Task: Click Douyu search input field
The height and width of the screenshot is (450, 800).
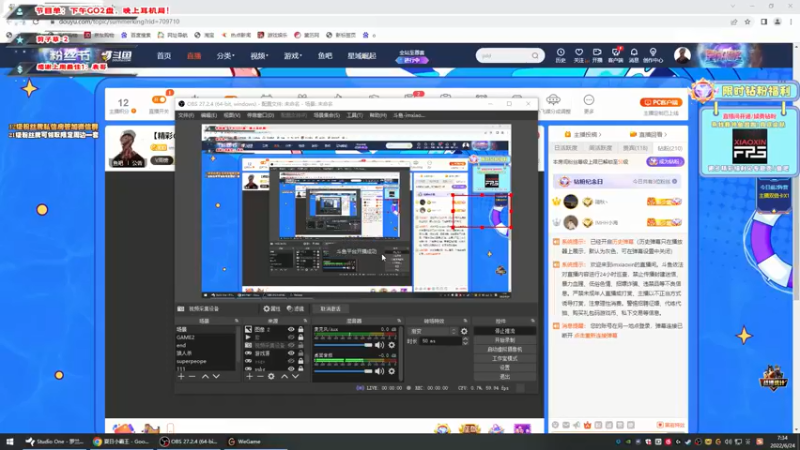Action: pos(504,56)
